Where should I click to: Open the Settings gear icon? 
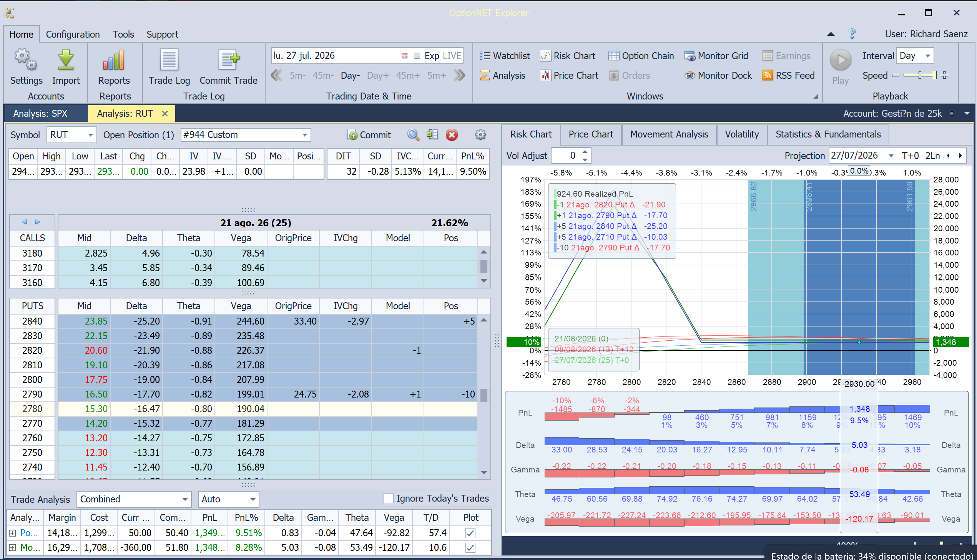tap(26, 60)
